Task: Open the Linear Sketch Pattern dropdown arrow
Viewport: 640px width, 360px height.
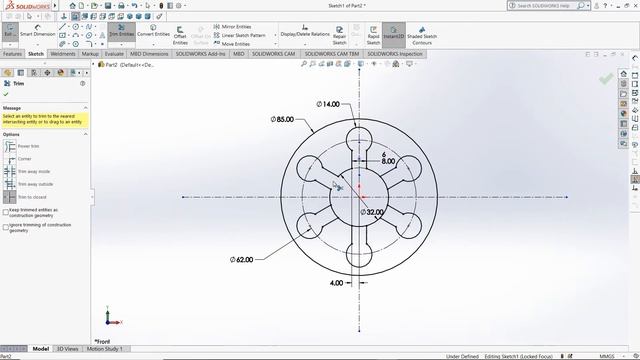Action: click(275, 36)
